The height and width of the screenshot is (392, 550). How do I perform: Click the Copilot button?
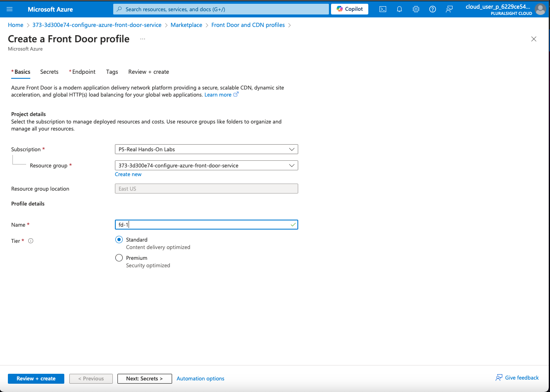tap(350, 9)
